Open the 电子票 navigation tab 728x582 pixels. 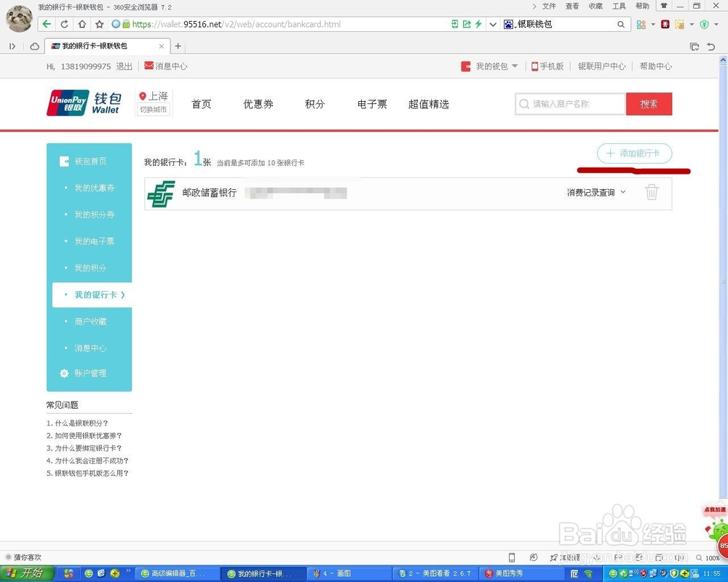coord(372,104)
